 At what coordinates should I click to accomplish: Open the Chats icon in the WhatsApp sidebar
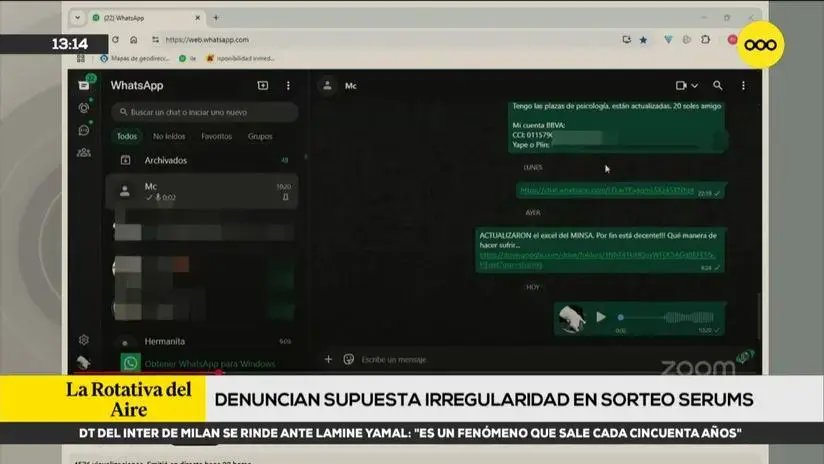pyautogui.click(x=84, y=85)
